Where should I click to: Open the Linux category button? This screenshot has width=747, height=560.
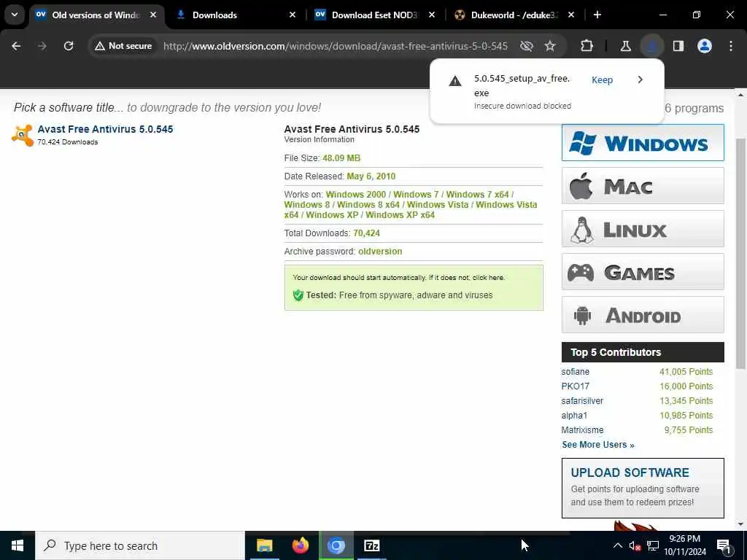tap(643, 229)
